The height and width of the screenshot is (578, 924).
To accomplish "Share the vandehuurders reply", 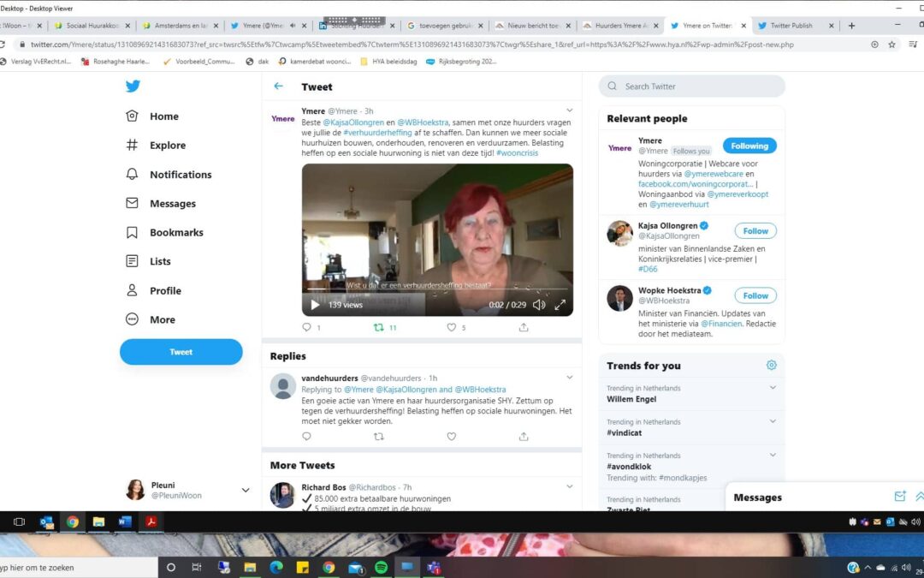I will [x=524, y=437].
